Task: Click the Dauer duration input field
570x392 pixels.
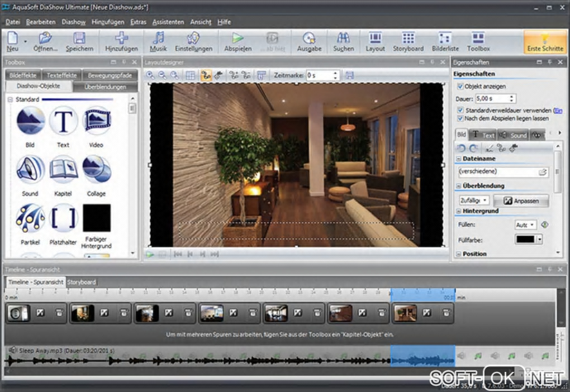Action: [x=491, y=99]
